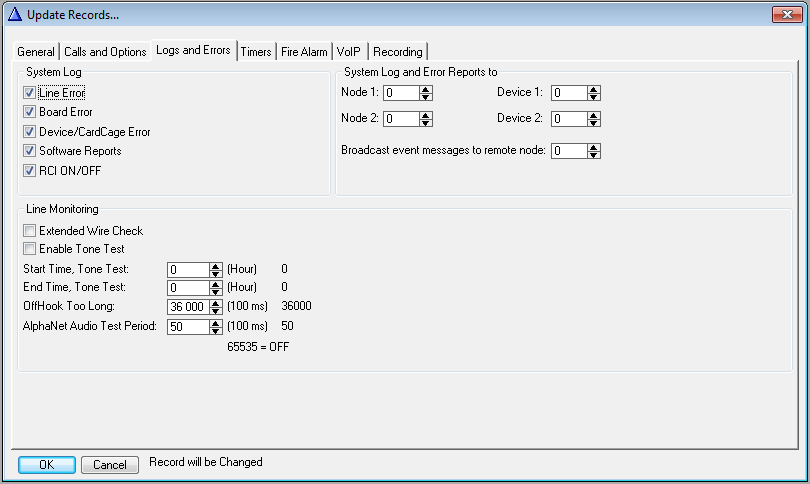Check the Enable Tone Test box
Image resolution: width=810 pixels, height=484 pixels.
tap(30, 249)
